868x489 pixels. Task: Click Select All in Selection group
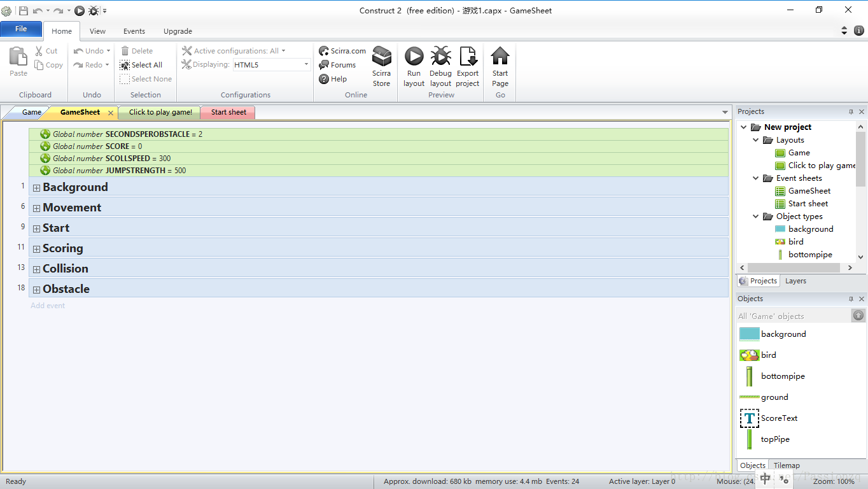[141, 65]
